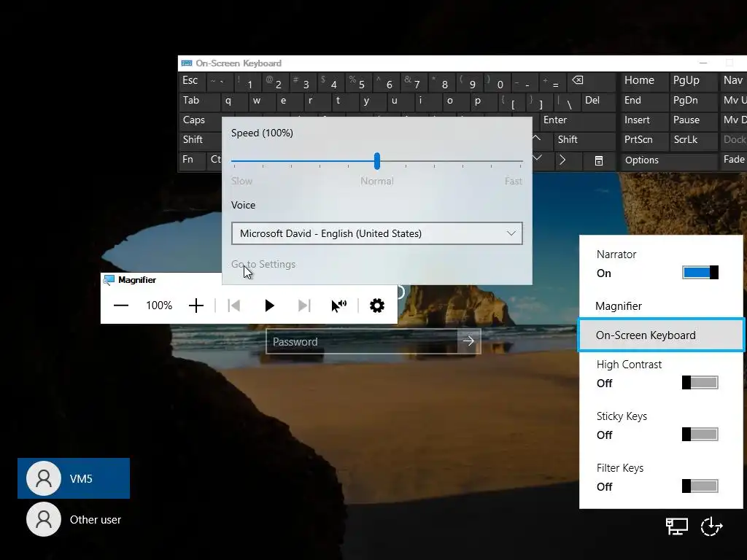747x560 pixels.
Task: Tap the Tab key on keyboard
Action: (199, 101)
